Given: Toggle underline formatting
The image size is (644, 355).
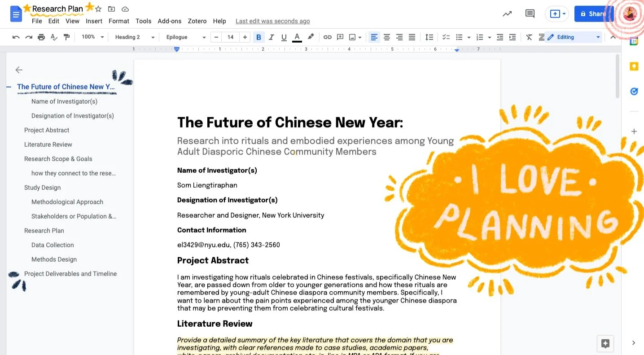Looking at the screenshot, I should [284, 37].
